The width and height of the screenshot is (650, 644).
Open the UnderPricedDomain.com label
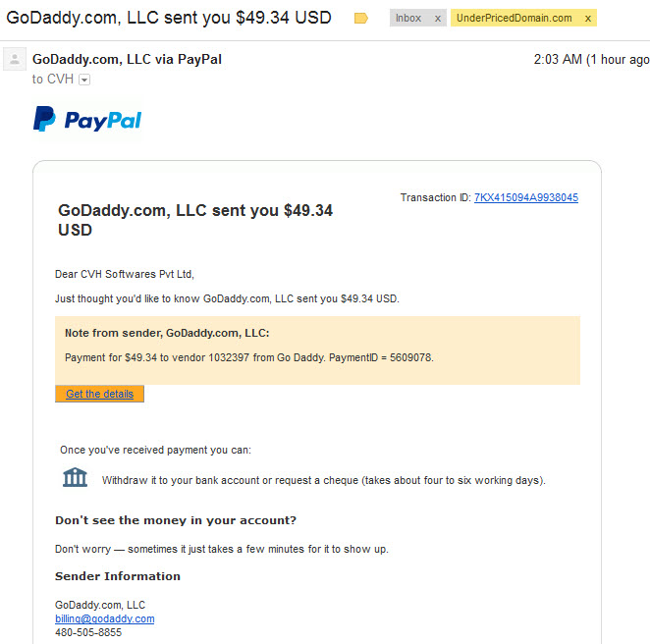point(515,19)
